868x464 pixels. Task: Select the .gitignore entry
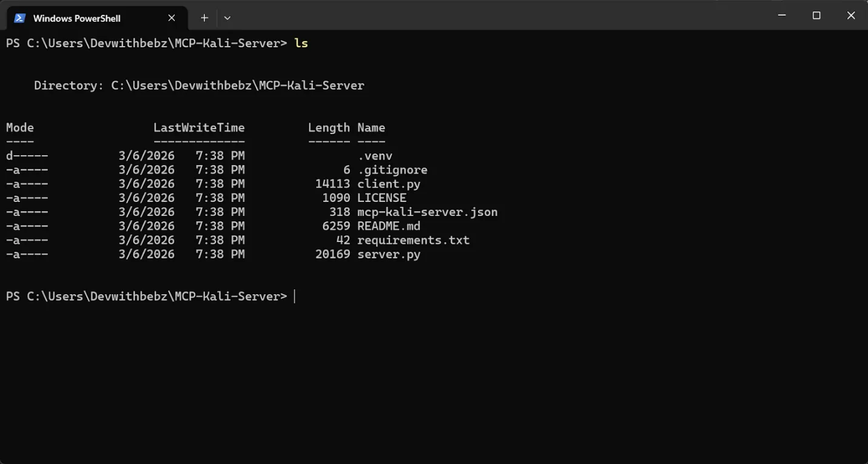pos(392,169)
